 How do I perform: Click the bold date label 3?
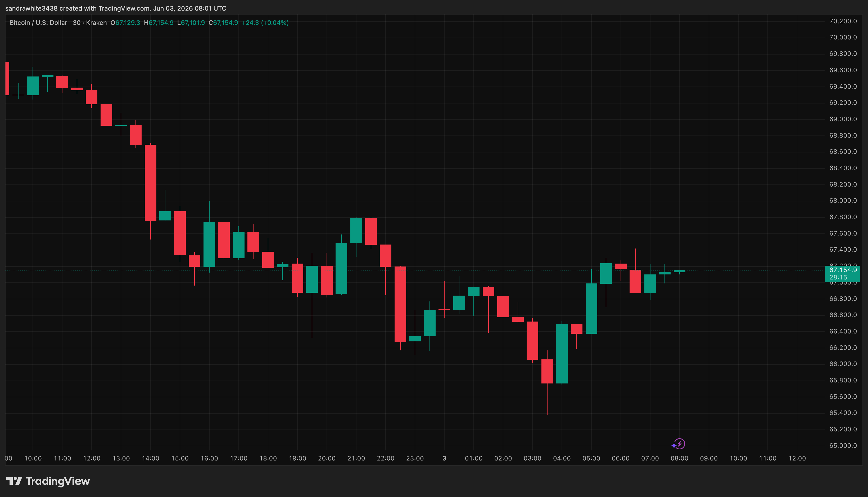(x=444, y=458)
